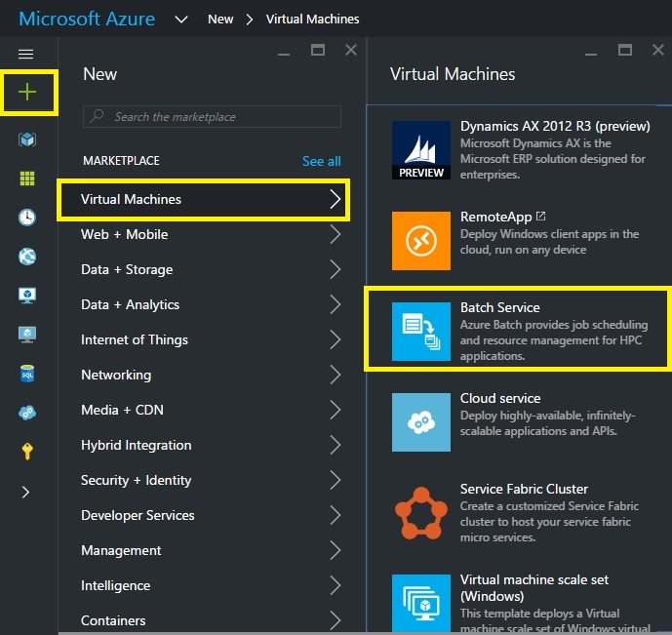Screen dimensions: 672x635
Task: Expand Hybrid Integration chevron
Action: click(x=336, y=445)
